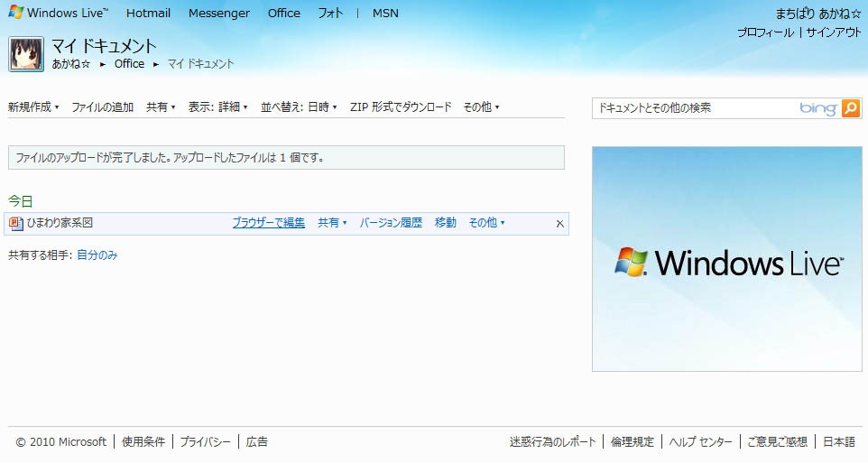
Task: Open プライバシー in the footer
Action: pyautogui.click(x=205, y=441)
